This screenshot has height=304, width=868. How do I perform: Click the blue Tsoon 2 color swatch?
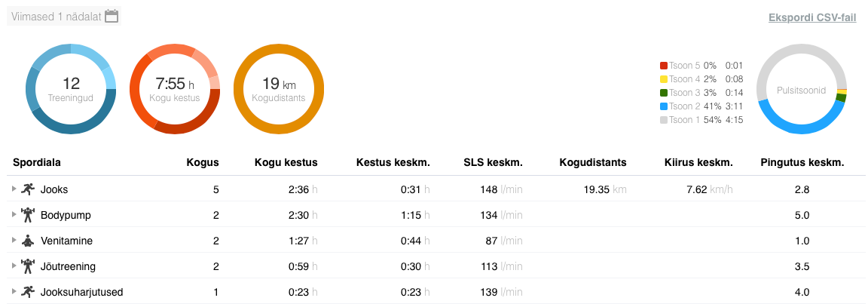tap(663, 106)
